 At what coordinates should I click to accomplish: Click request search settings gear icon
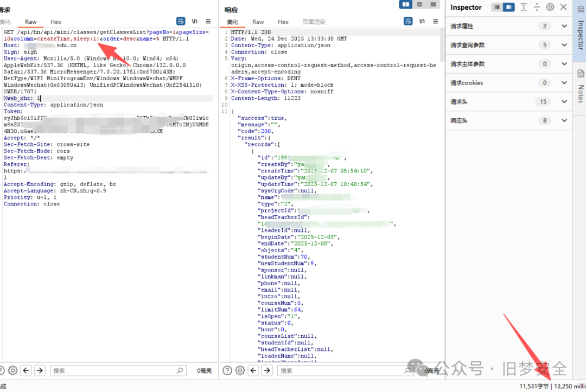point(12,370)
